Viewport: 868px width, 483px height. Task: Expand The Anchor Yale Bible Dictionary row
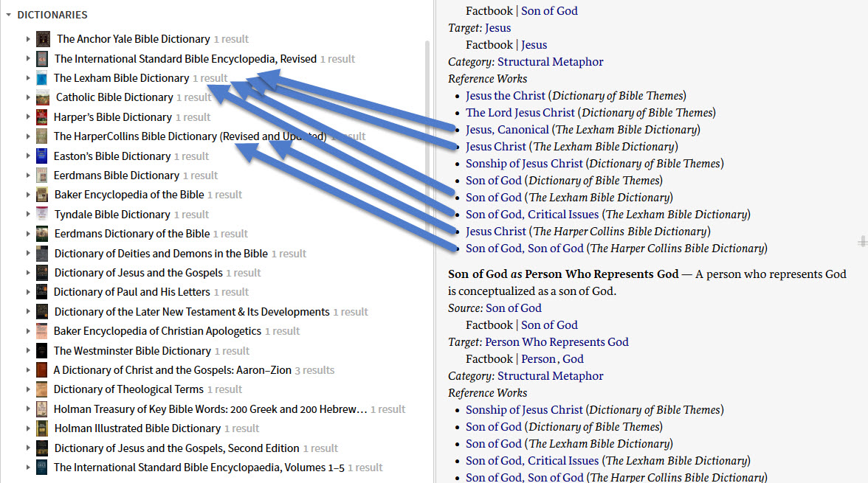[28, 39]
